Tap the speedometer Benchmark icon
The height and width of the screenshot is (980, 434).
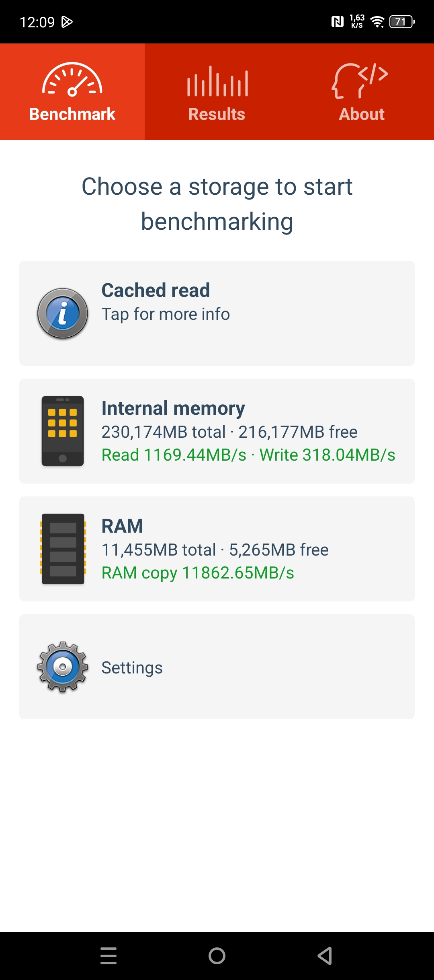72,80
